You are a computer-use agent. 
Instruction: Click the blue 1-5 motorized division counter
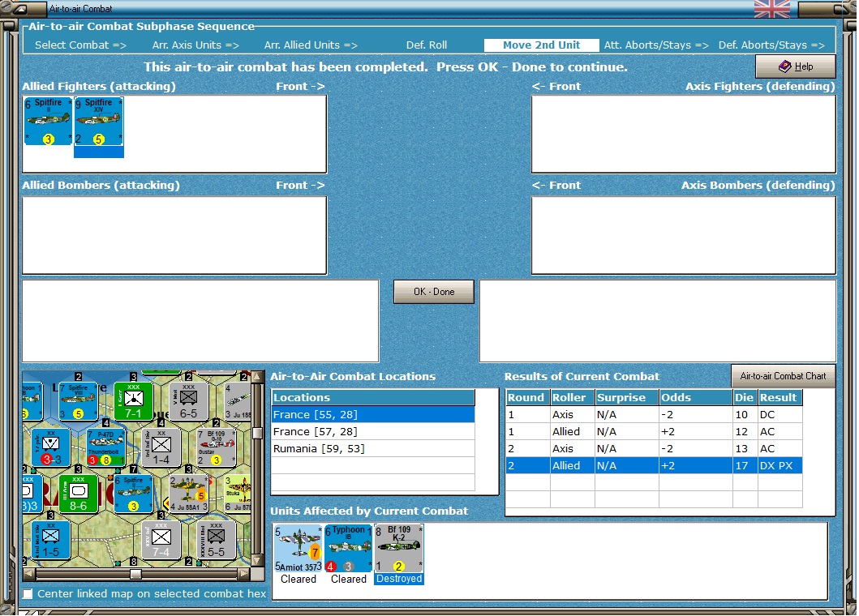[x=50, y=541]
